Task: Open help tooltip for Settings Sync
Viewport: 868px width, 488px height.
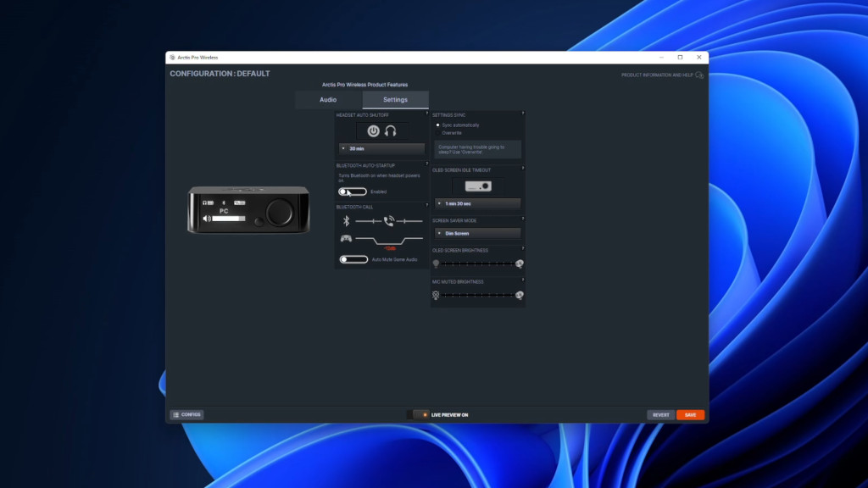Action: click(x=522, y=114)
